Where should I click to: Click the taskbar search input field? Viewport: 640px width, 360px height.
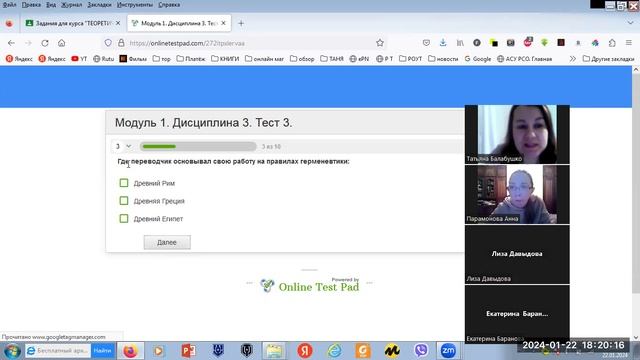58,351
